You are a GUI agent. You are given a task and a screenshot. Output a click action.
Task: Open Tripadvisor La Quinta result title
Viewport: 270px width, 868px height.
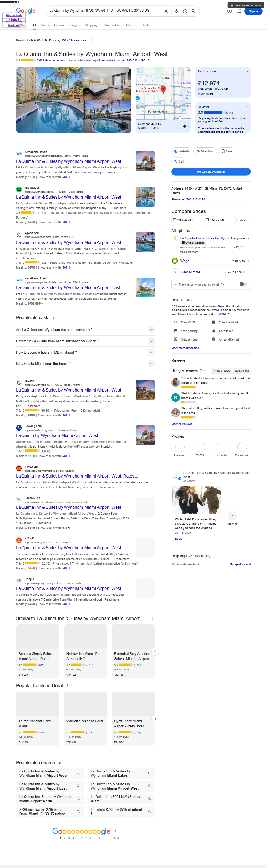coord(69,197)
